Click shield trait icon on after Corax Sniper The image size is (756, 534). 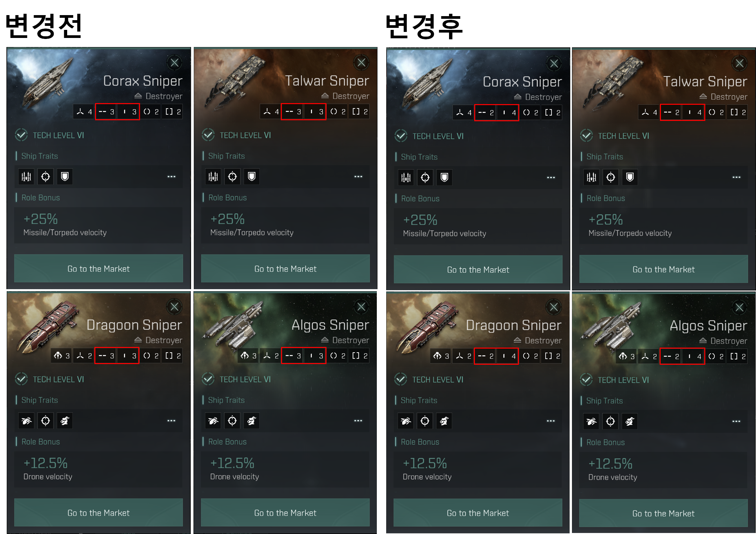pyautogui.click(x=444, y=177)
